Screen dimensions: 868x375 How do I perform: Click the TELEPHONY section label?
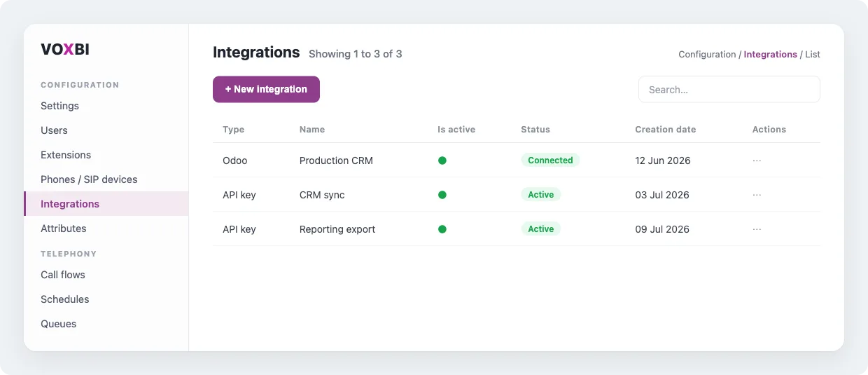pos(69,254)
